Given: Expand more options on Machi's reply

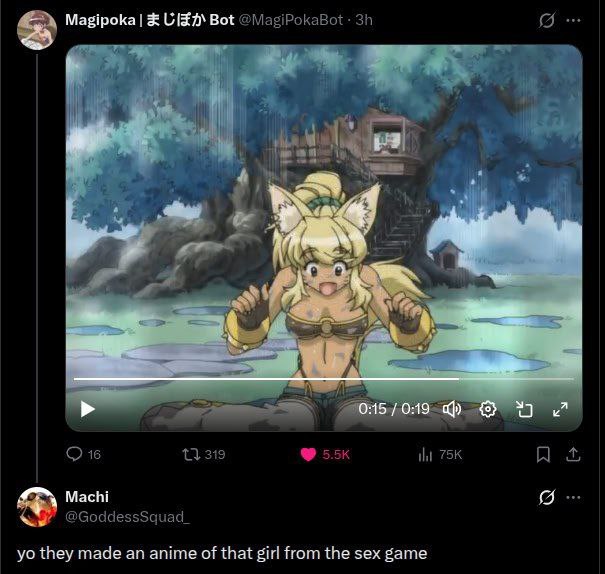Looking at the screenshot, I should [573, 498].
